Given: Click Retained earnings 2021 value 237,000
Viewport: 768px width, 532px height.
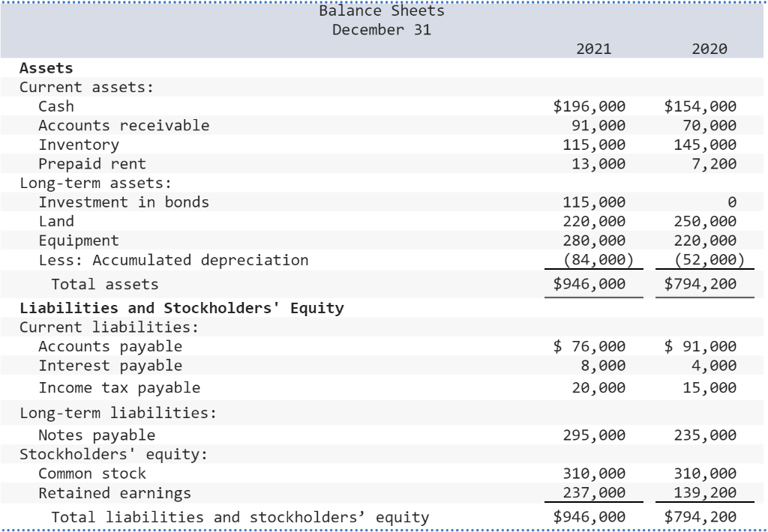Looking at the screenshot, I should click(x=594, y=493).
